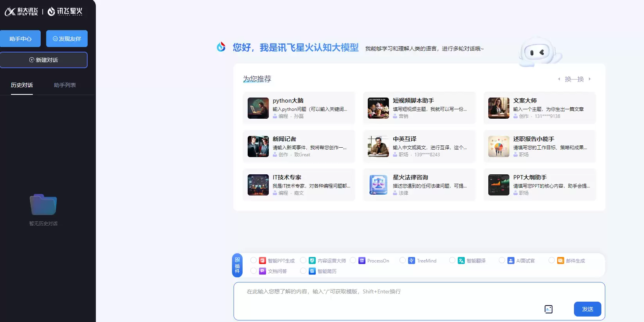Click the 讯飞星火 Spark logo
The image size is (644, 322).
(x=65, y=11)
